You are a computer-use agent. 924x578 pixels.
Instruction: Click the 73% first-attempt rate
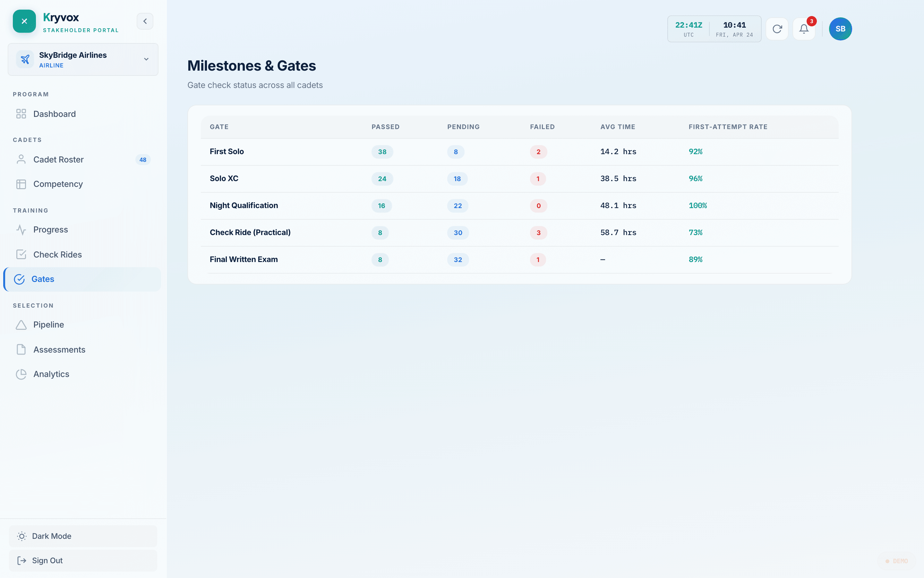[x=695, y=233]
